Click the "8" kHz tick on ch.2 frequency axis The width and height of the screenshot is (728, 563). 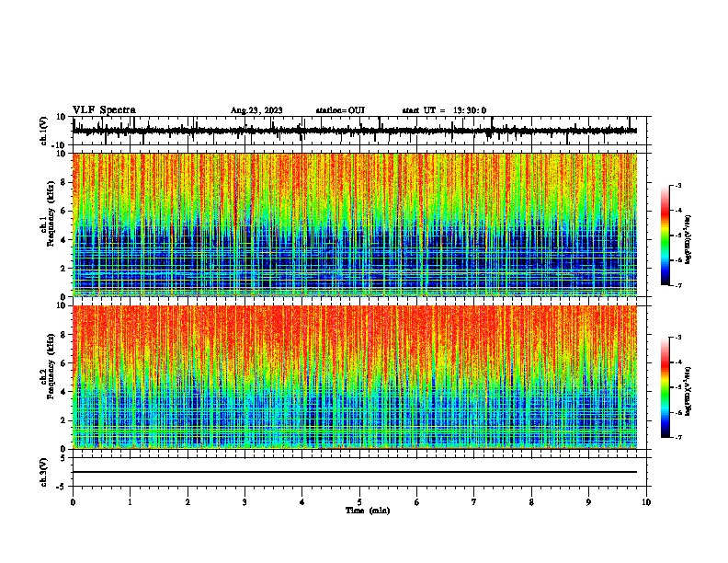[63, 335]
